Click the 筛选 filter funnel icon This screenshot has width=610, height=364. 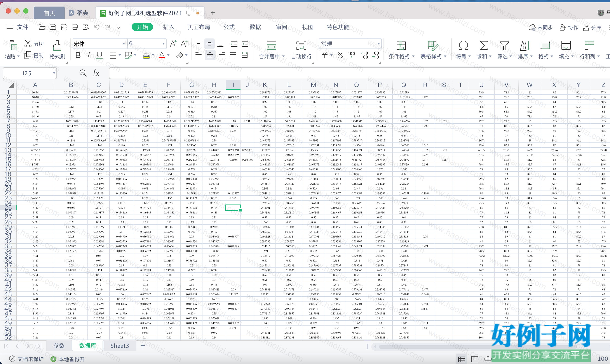pos(504,45)
